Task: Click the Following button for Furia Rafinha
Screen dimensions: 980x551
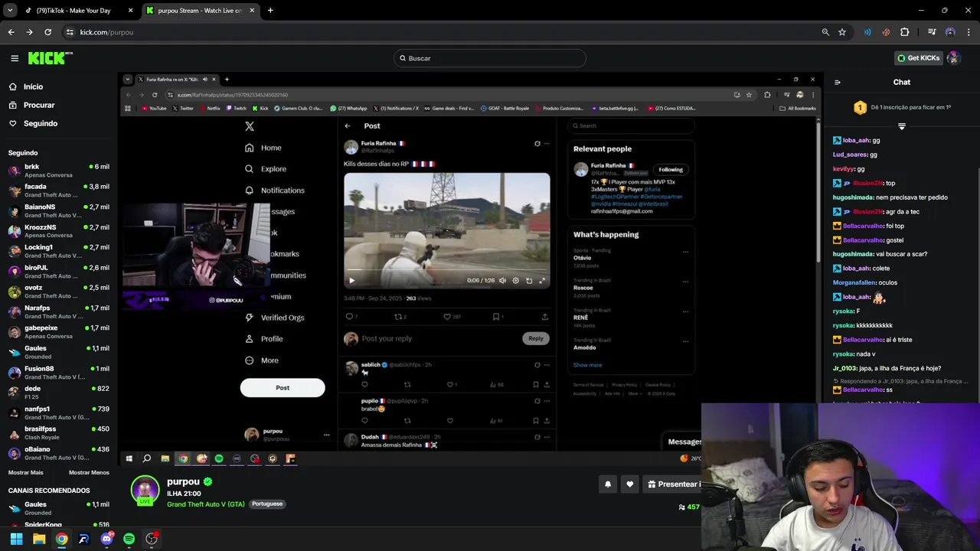Action: point(670,170)
